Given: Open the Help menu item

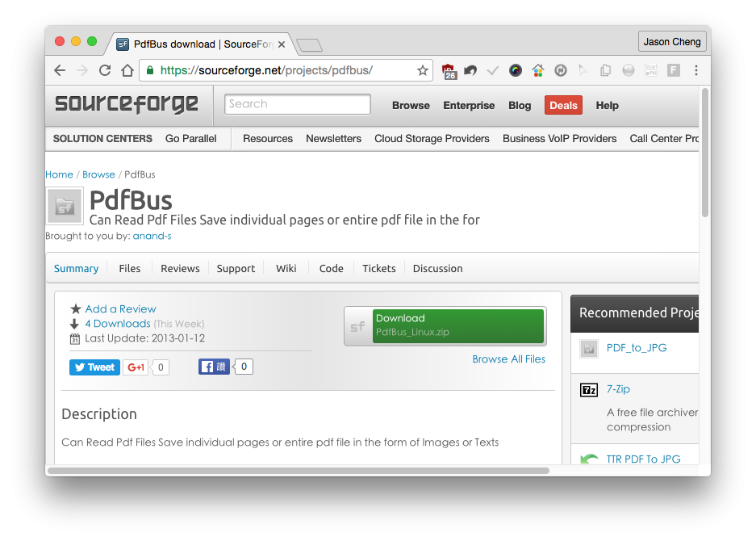Looking at the screenshot, I should click(607, 105).
